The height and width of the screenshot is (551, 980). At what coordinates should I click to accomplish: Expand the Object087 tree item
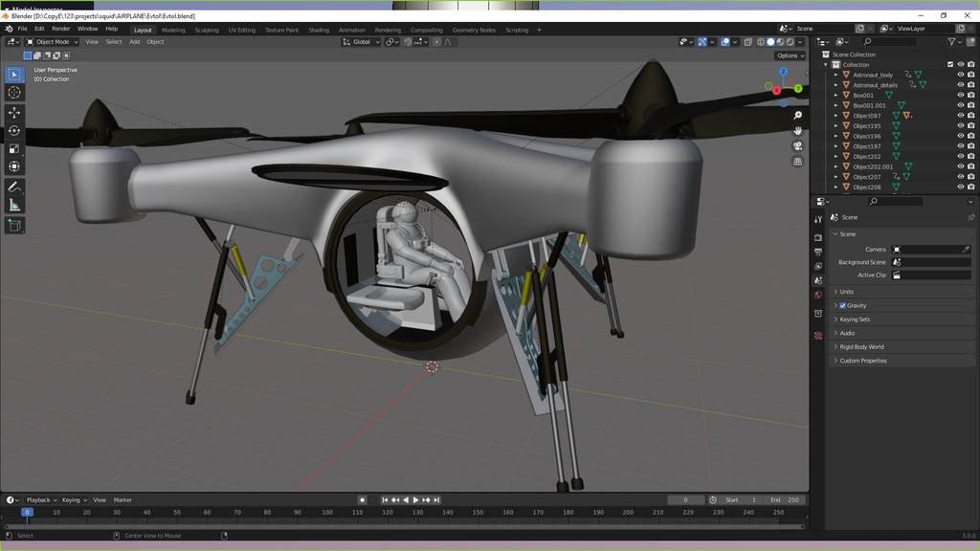[x=835, y=116]
